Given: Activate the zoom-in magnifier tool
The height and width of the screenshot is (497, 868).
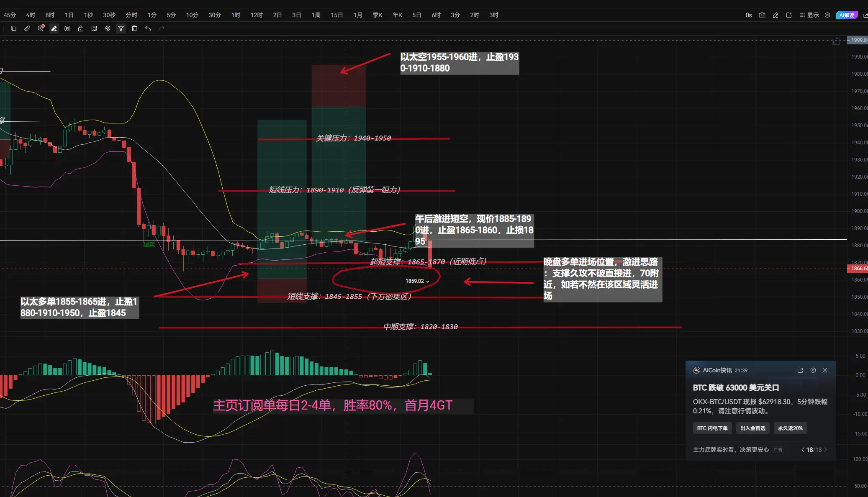Looking at the screenshot, I should 41,28.
